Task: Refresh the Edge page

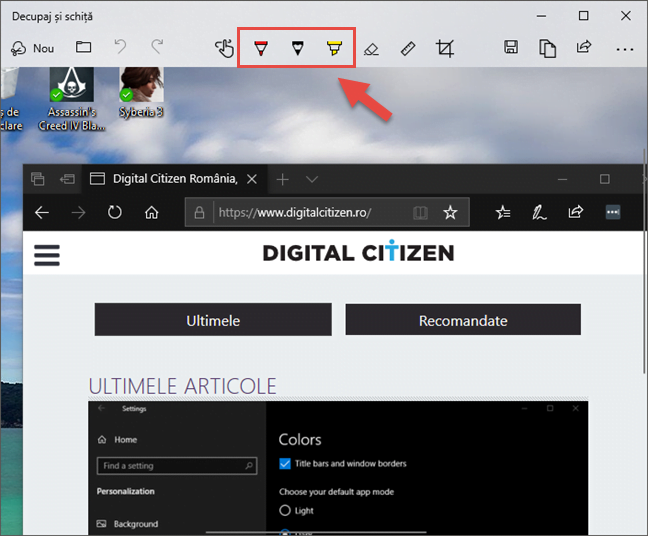Action: point(114,212)
